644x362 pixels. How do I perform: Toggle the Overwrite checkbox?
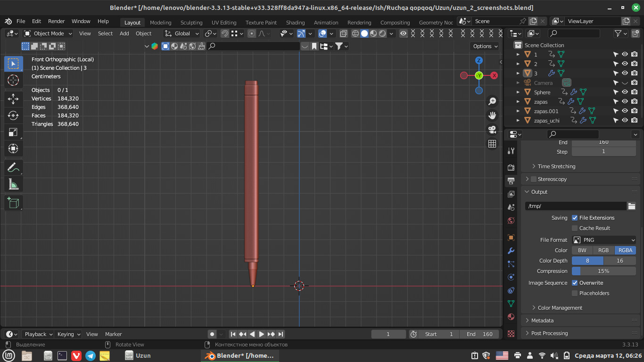coord(575,283)
